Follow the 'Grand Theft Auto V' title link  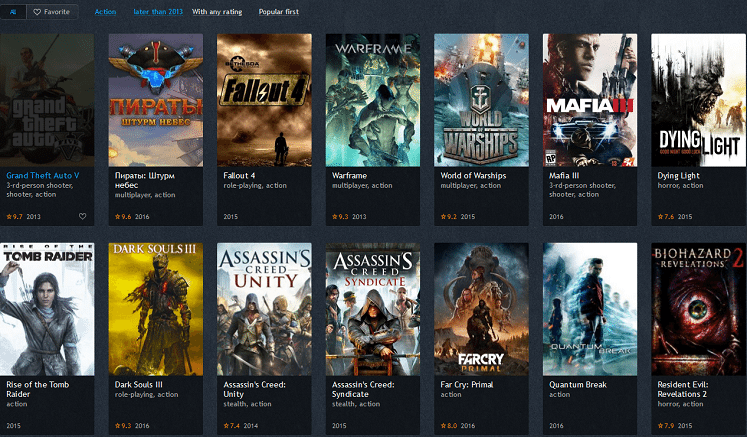click(43, 175)
